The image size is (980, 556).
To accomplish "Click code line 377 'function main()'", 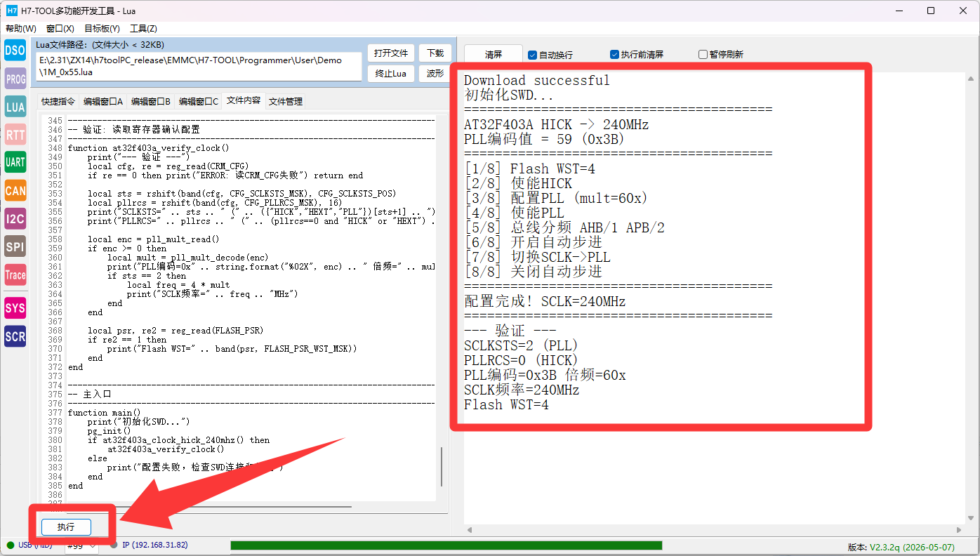I will point(104,413).
